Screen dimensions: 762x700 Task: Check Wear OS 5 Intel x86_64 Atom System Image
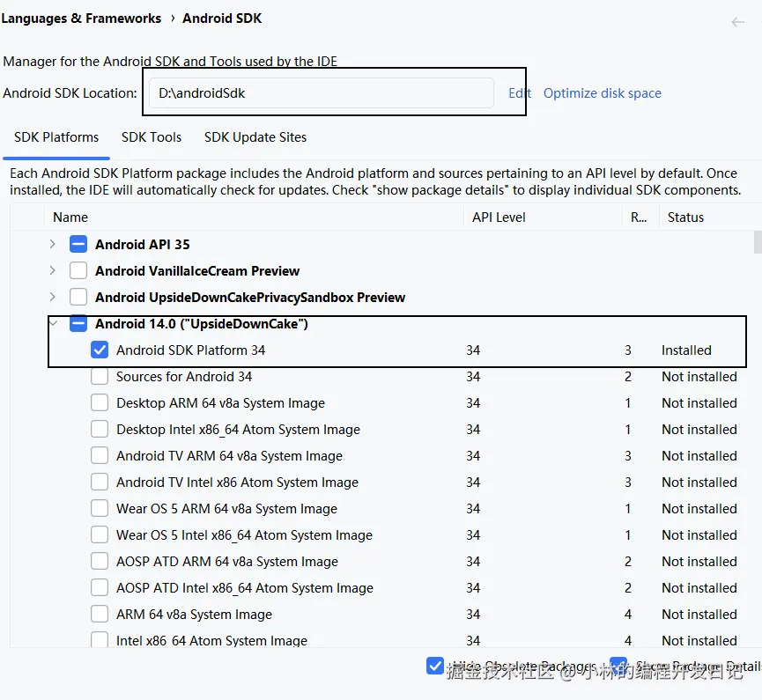click(100, 534)
